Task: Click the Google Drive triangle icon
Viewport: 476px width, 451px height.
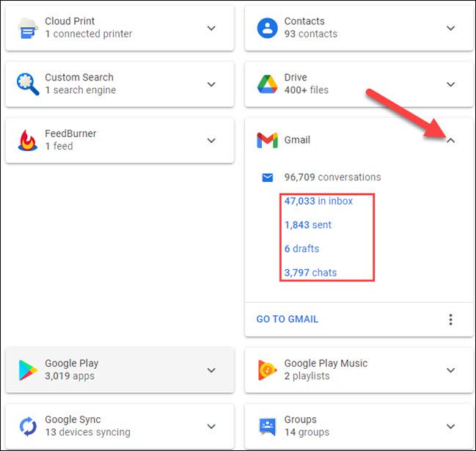Action: pos(267,84)
